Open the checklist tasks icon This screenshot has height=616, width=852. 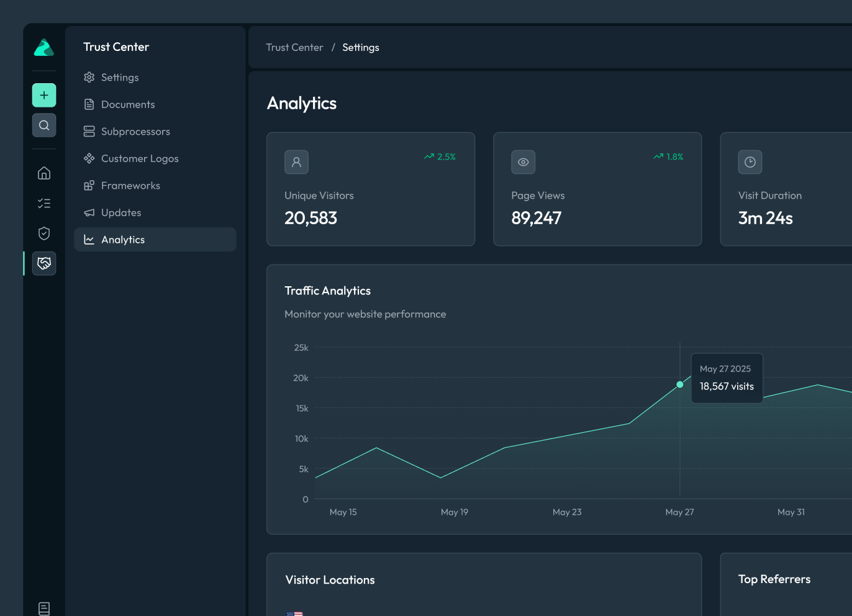[x=44, y=203]
